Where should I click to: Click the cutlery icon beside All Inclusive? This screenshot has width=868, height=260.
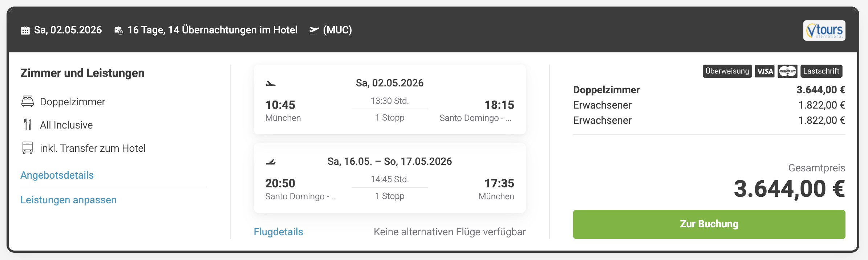pos(28,125)
